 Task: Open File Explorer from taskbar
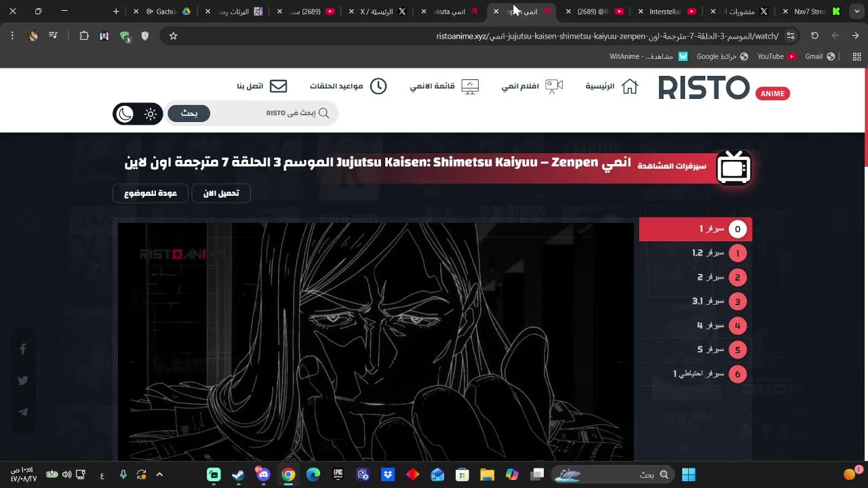[x=487, y=474]
